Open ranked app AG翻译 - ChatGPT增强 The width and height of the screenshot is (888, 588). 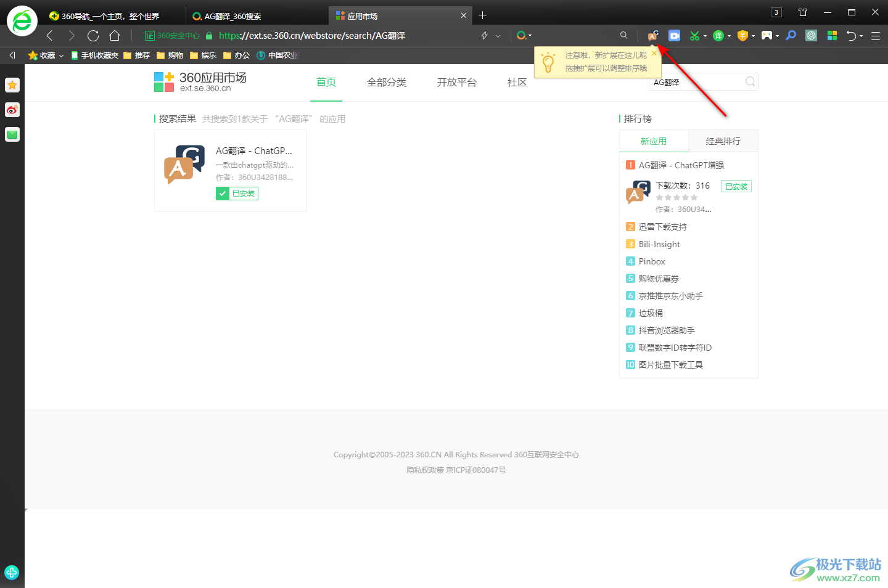pyautogui.click(x=681, y=165)
